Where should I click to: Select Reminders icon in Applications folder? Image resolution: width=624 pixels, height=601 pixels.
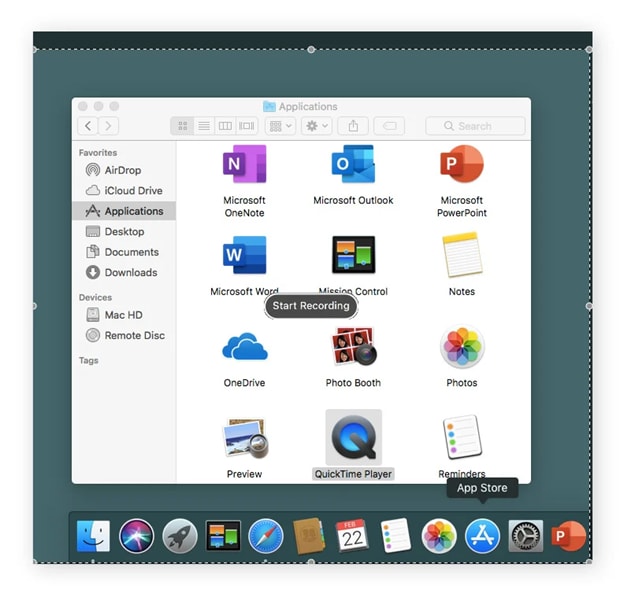click(462, 437)
